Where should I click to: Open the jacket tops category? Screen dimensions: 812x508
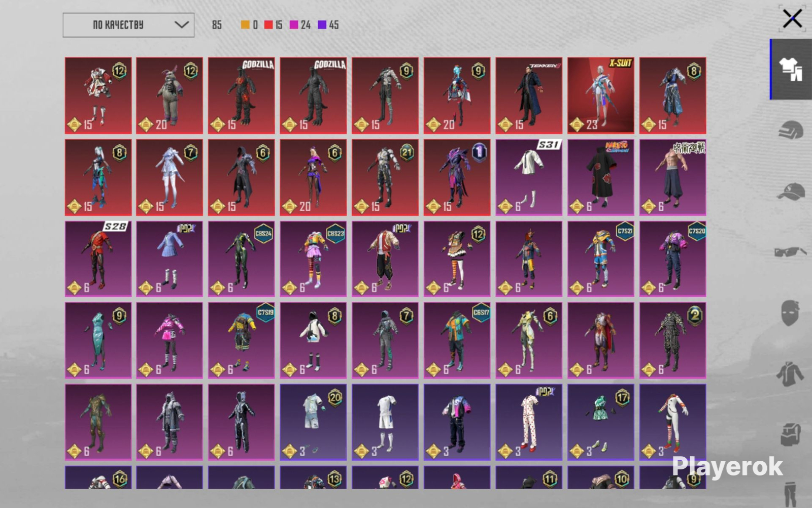coord(790,374)
